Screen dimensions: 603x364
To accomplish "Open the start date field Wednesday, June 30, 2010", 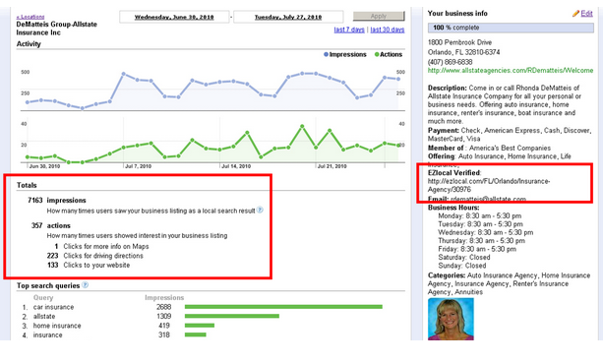I will 174,17.
